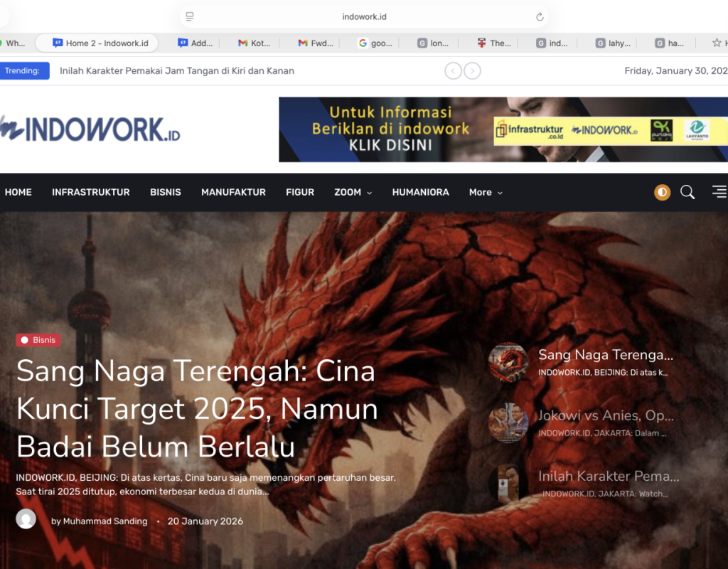Toggle the dark mode switcher

[x=662, y=192]
